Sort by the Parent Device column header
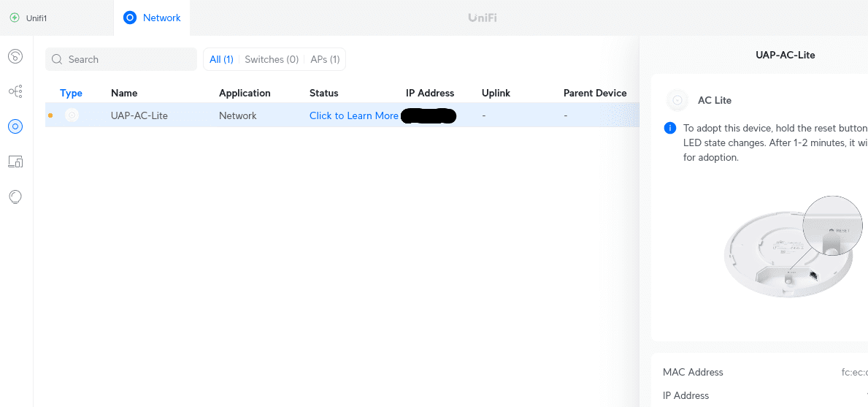Screen dimensions: 868x407 pos(595,93)
